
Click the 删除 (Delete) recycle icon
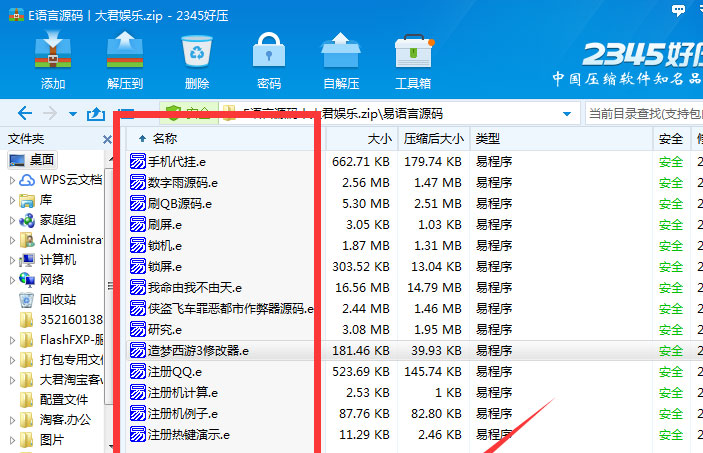click(x=197, y=59)
